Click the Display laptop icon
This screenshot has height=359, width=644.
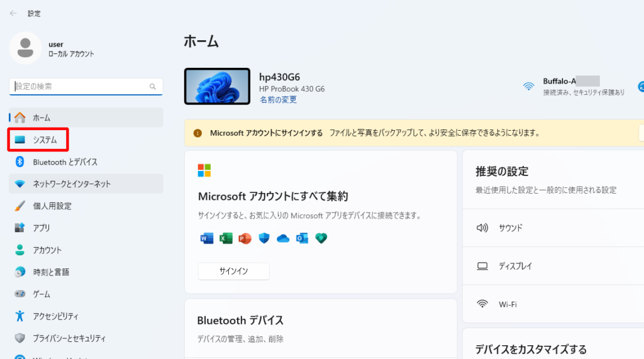pos(482,266)
